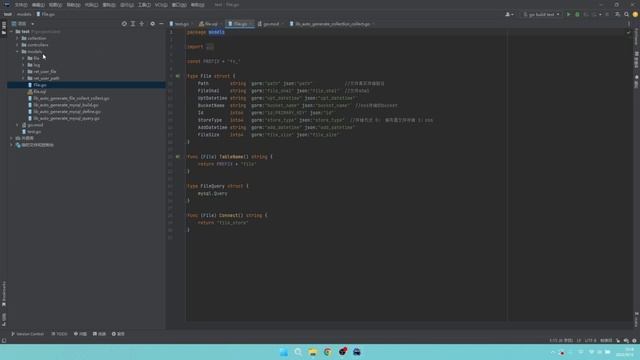The height and width of the screenshot is (360, 640).
Task: Expand the collection folder arrow
Action: pyautogui.click(x=18, y=38)
